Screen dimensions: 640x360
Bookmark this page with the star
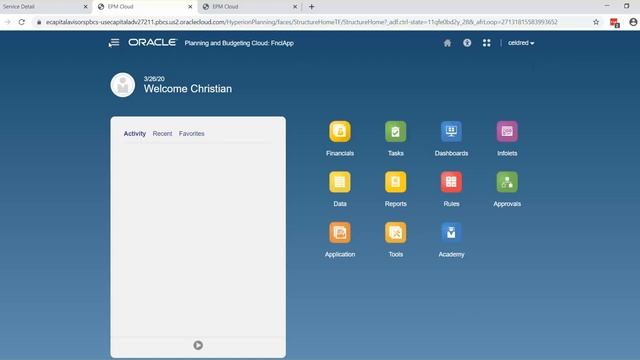click(x=596, y=22)
